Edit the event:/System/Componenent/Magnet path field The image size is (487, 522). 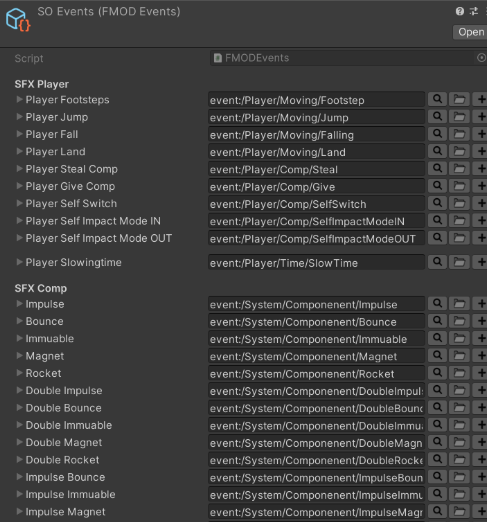coord(316,356)
